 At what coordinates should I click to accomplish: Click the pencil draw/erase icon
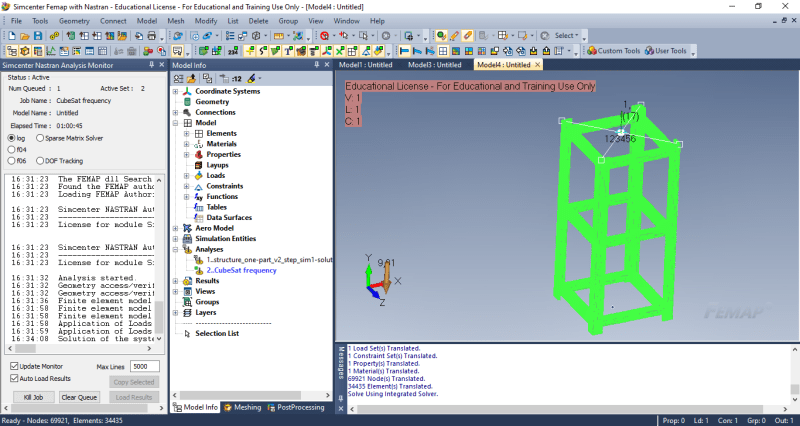[455, 36]
